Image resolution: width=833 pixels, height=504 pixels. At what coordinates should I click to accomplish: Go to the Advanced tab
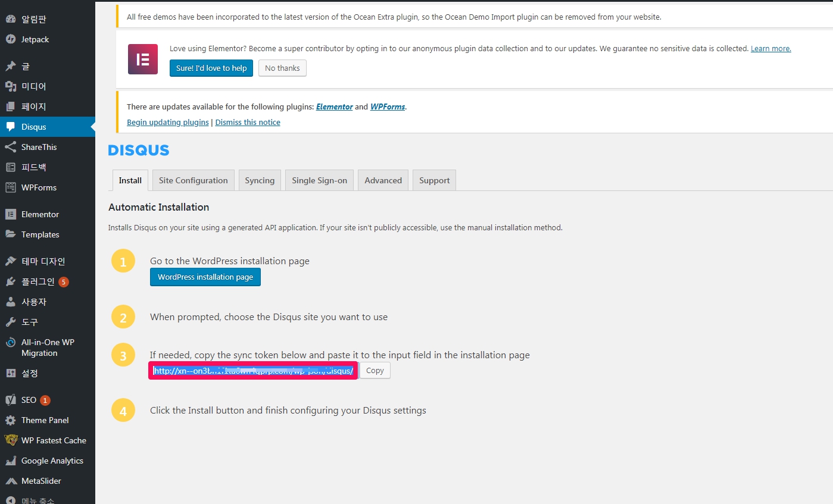pyautogui.click(x=383, y=180)
